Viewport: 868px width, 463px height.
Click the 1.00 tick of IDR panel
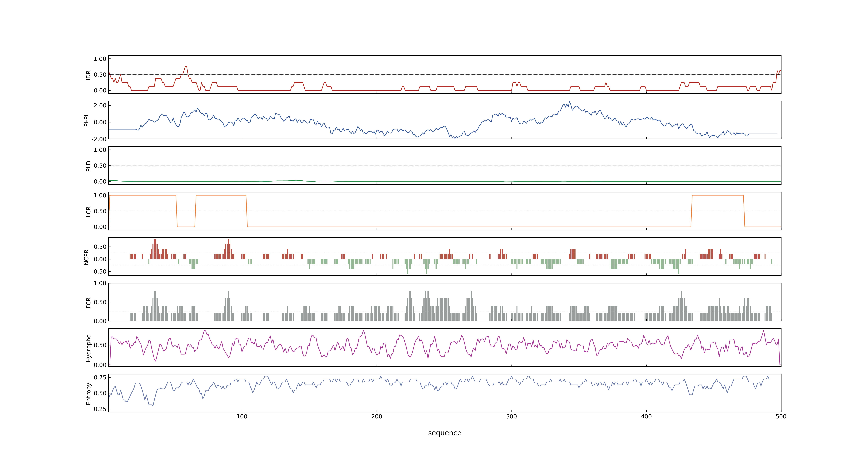(100, 59)
